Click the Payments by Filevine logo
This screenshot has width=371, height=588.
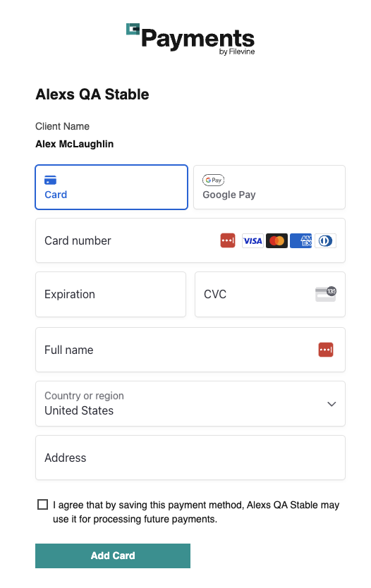(190, 39)
